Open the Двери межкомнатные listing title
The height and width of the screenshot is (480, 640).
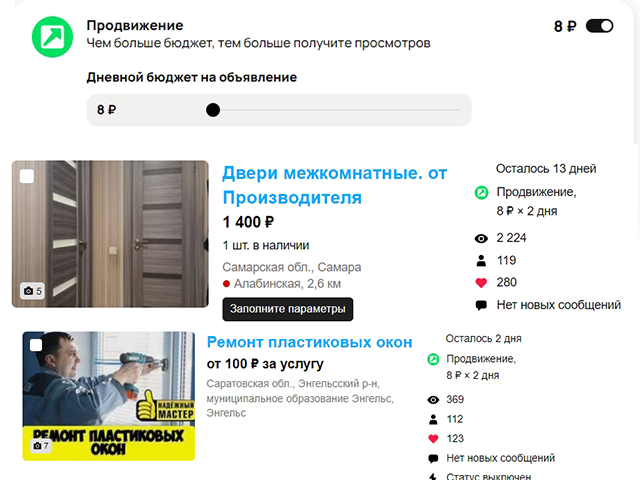tap(335, 185)
